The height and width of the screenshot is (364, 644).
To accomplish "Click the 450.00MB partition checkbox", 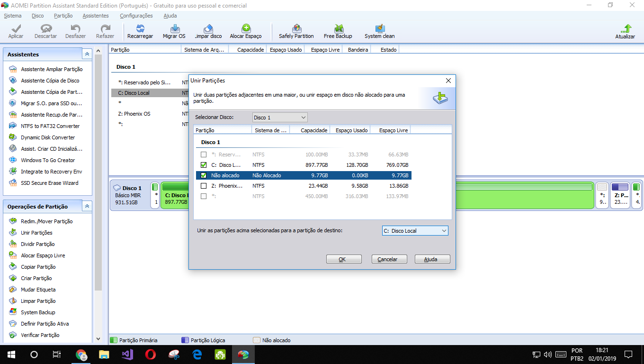I will pos(204,196).
